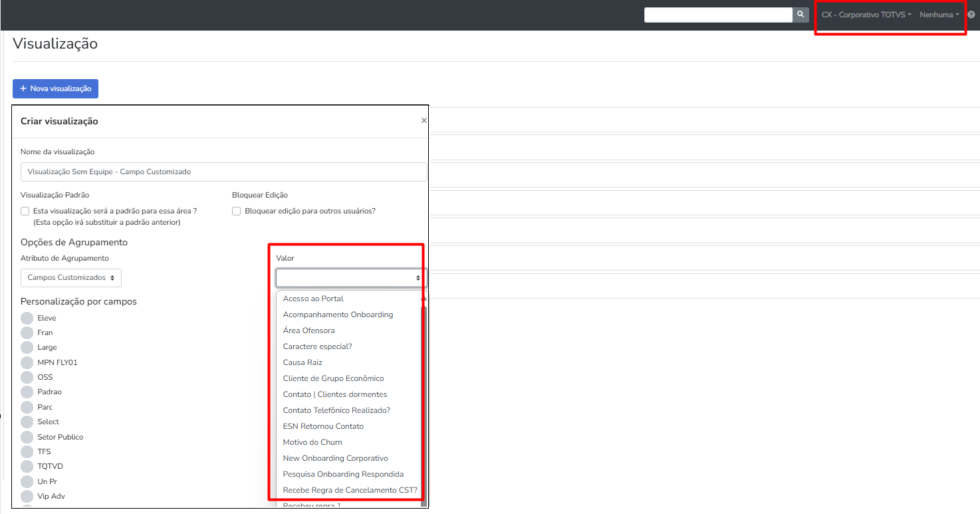Toggle the OSS field option

(x=27, y=377)
